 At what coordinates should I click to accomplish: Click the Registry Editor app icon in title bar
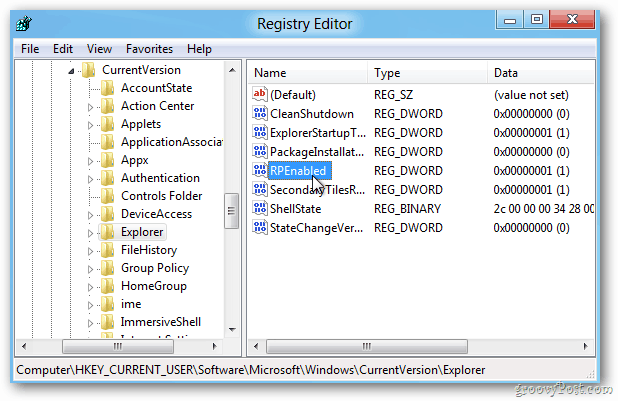tap(24, 24)
